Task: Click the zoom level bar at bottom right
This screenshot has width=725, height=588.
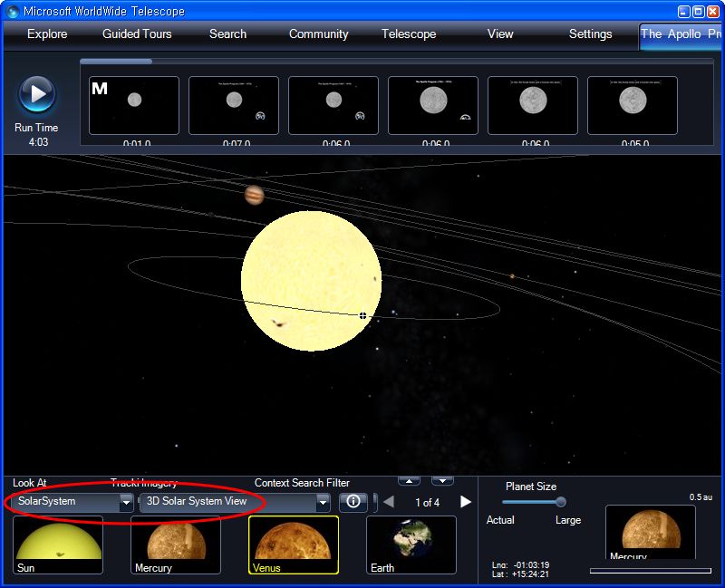Action: pos(651,571)
